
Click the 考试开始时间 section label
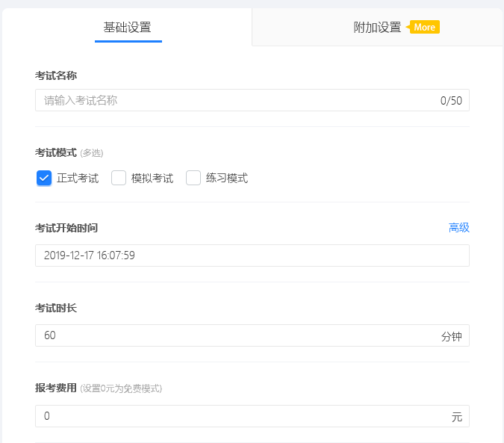[x=66, y=228]
